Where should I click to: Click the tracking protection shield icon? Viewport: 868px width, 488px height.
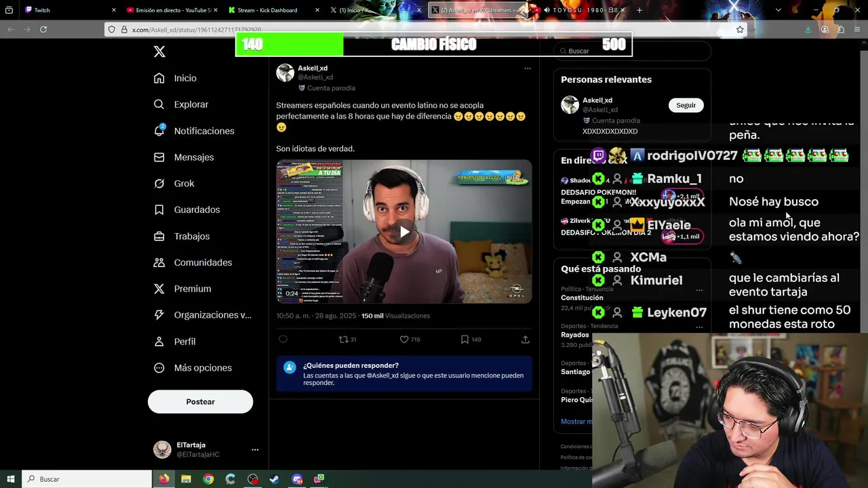tap(113, 30)
